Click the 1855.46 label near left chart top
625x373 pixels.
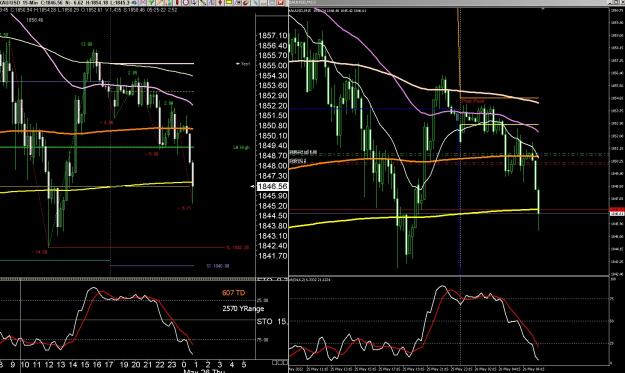35,20
